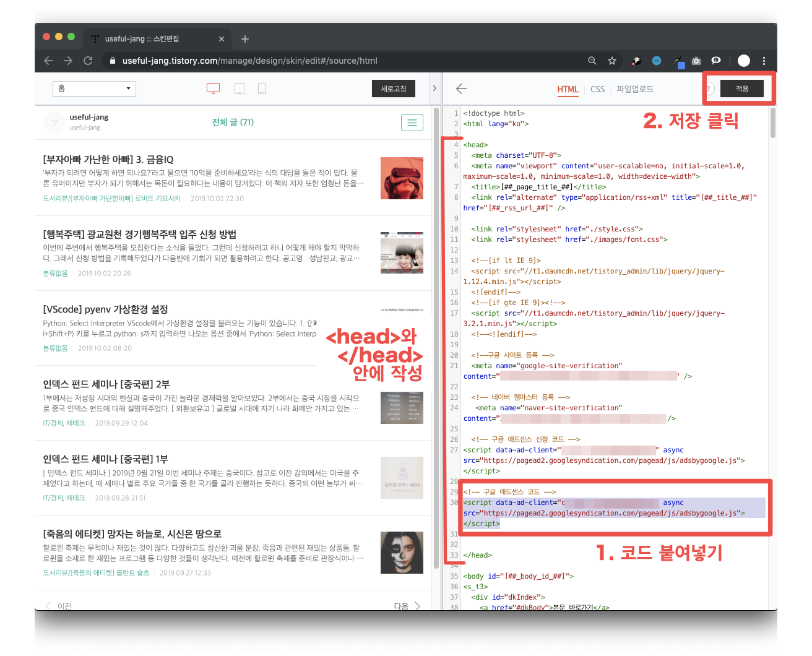
Task: Go back with browser back arrow
Action: pos(48,61)
